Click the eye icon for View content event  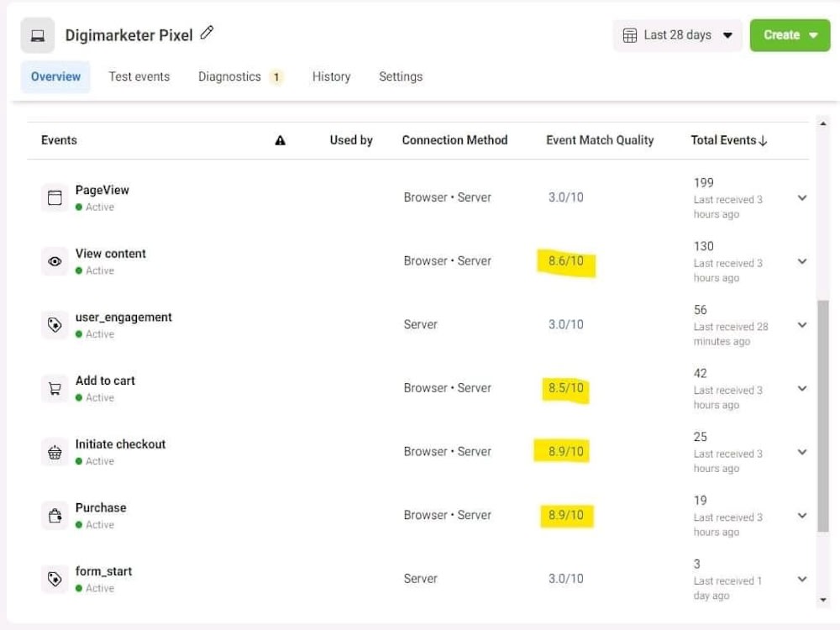(x=55, y=261)
